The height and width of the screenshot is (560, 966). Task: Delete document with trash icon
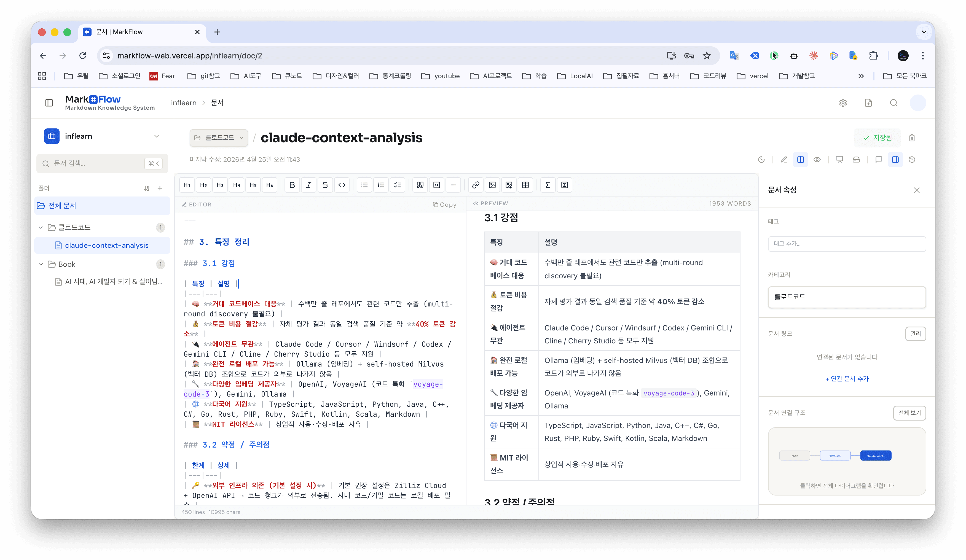912,138
